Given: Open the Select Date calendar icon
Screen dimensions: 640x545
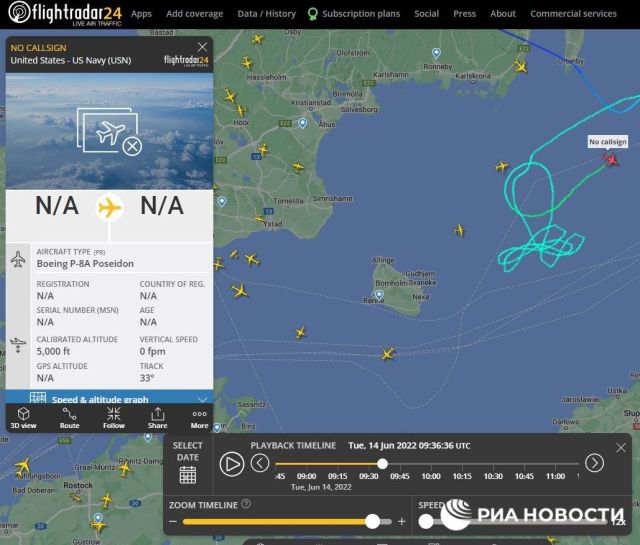Looking at the screenshot, I should (188, 475).
